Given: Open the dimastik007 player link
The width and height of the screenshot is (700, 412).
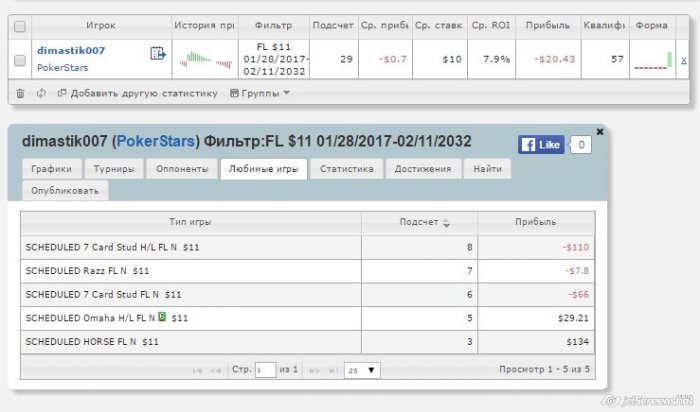Looking at the screenshot, I should click(x=71, y=50).
